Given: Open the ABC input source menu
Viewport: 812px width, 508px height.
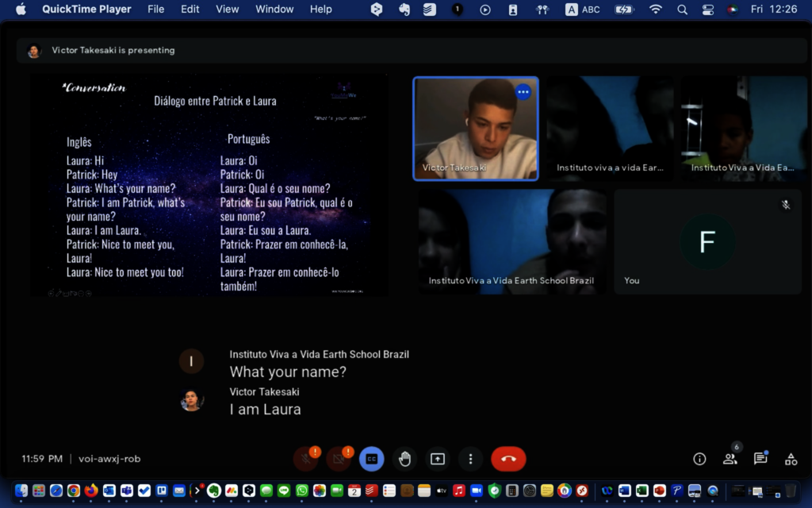Looking at the screenshot, I should [583, 10].
